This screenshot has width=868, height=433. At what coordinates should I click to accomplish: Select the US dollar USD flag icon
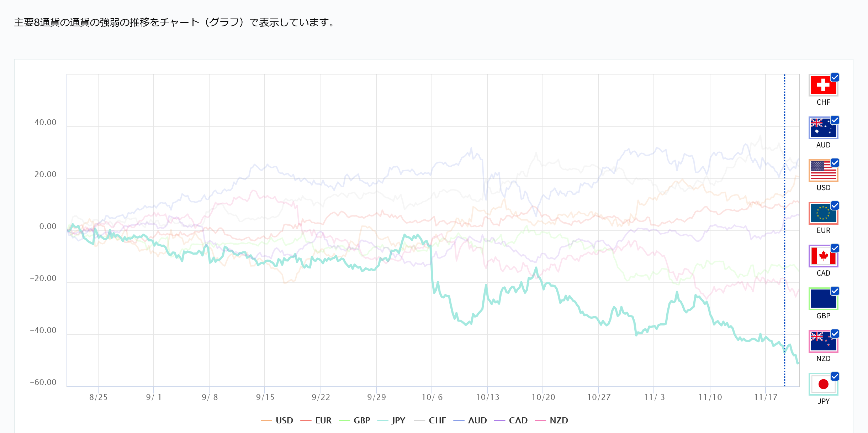coord(823,171)
